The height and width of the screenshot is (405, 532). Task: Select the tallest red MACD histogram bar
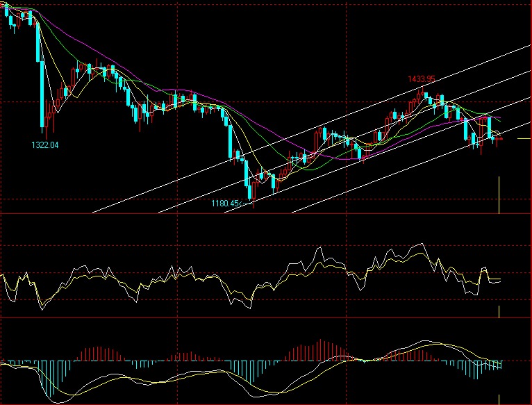(x=320, y=350)
